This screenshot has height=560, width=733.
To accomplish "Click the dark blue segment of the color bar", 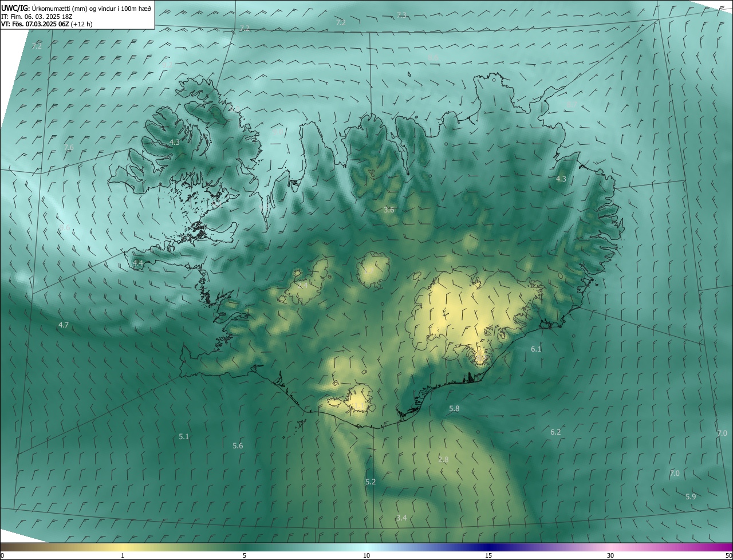I will [490, 547].
